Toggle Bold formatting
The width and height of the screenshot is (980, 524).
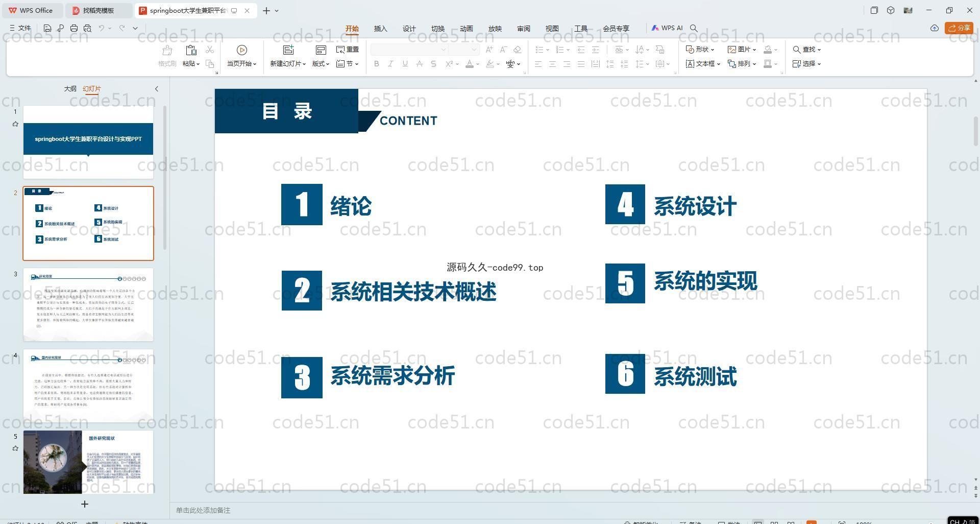(x=377, y=64)
